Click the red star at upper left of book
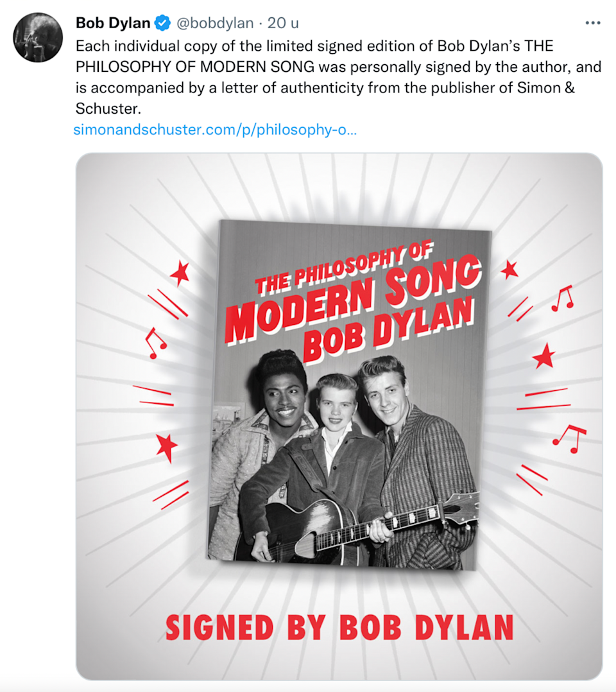This screenshot has width=616, height=692. 180,274
